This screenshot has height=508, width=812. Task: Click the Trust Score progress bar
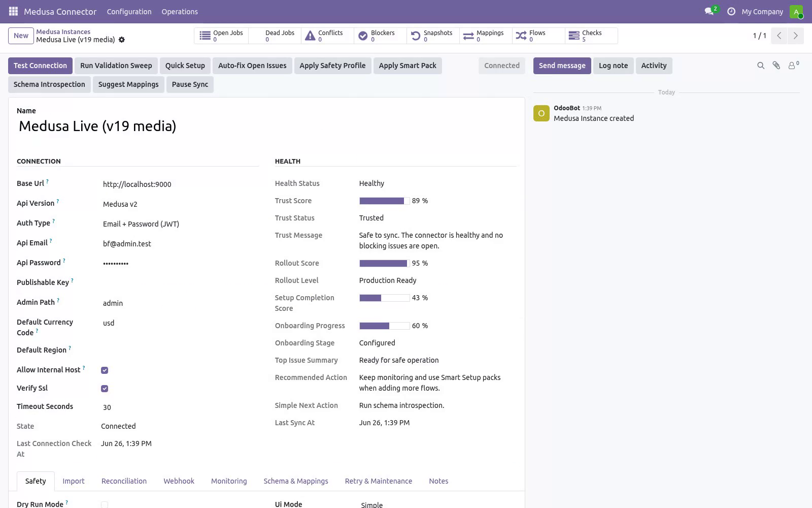coord(384,201)
